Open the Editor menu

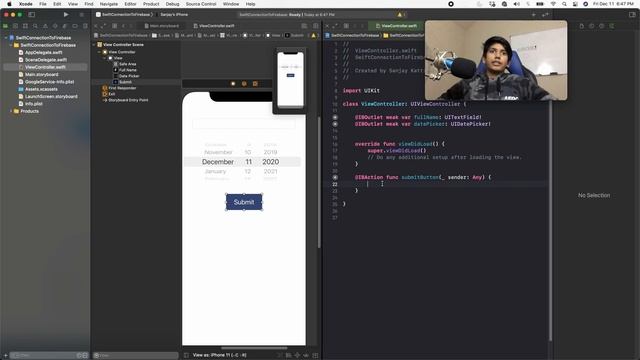(x=131, y=4)
